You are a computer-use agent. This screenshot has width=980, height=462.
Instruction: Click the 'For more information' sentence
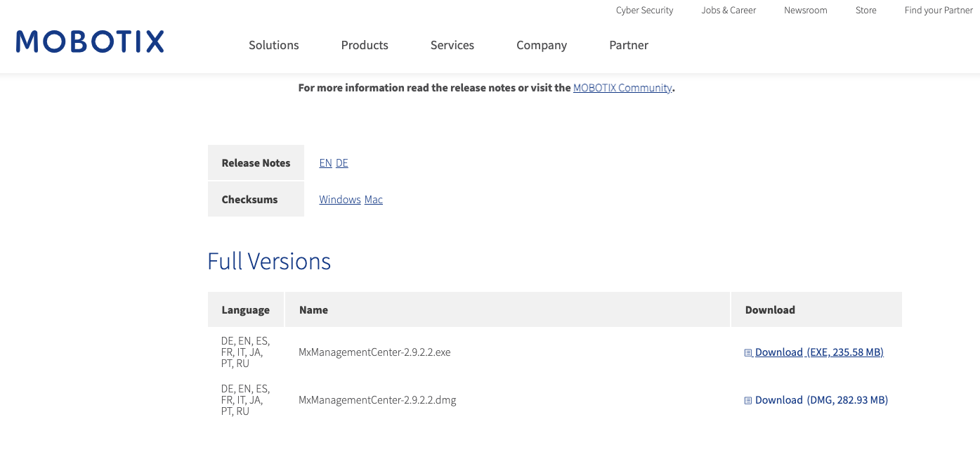(x=486, y=88)
